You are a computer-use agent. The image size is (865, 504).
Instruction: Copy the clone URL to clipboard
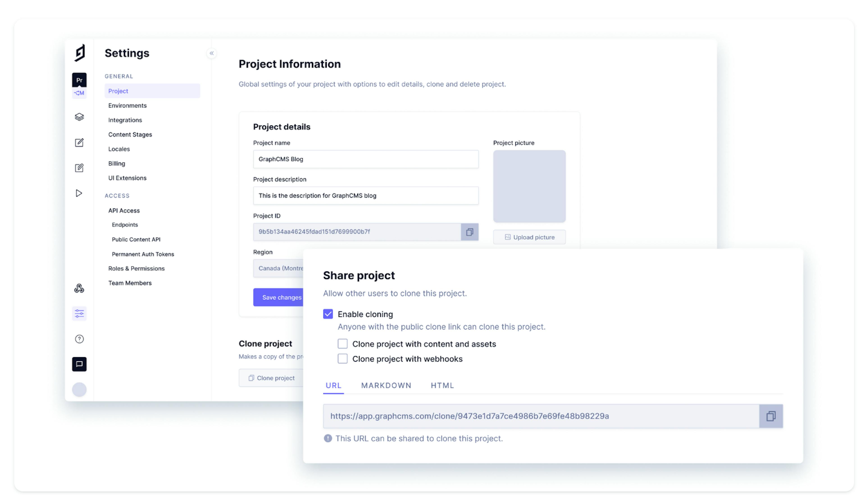click(x=771, y=416)
